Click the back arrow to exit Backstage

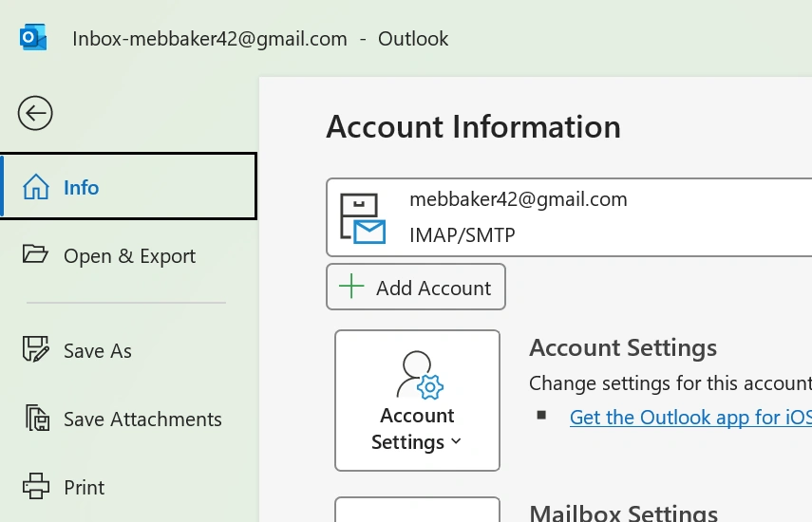[x=35, y=113]
